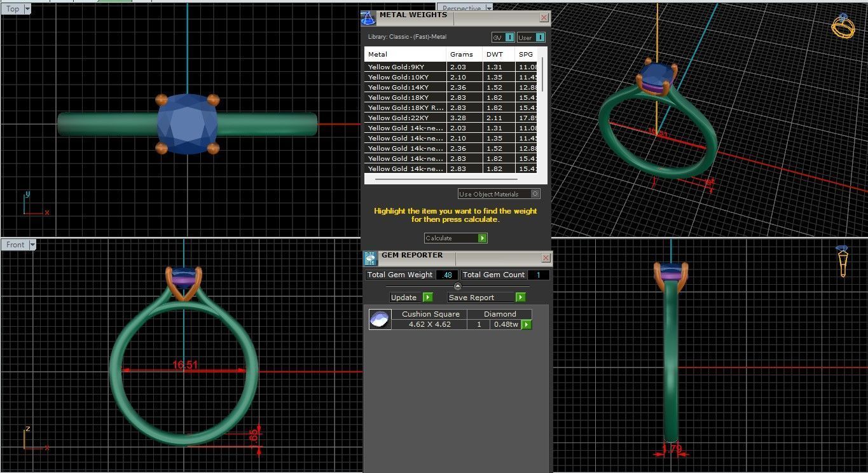Image resolution: width=868 pixels, height=473 pixels.
Task: Click the Metal Weights title bar
Action: point(455,18)
